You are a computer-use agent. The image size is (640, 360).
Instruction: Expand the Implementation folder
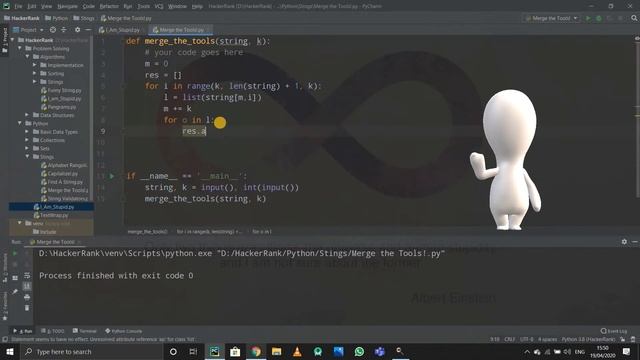pyautogui.click(x=35, y=65)
